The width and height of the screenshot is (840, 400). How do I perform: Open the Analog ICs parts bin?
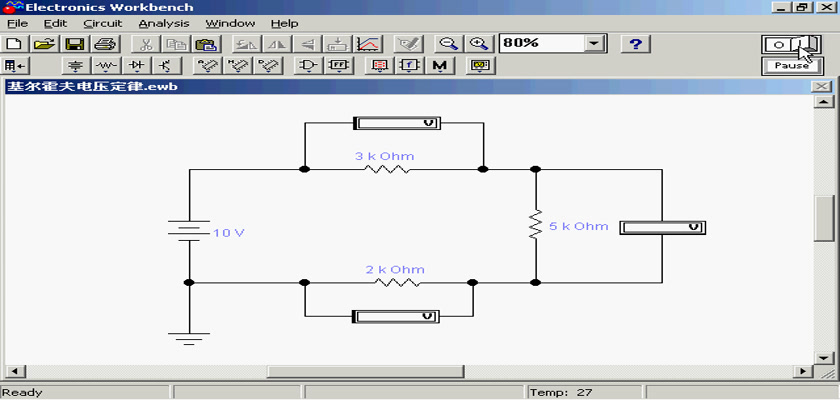[207, 66]
